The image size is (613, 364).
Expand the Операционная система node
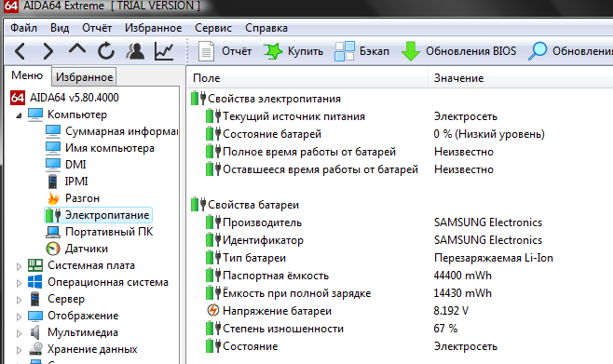click(19, 283)
